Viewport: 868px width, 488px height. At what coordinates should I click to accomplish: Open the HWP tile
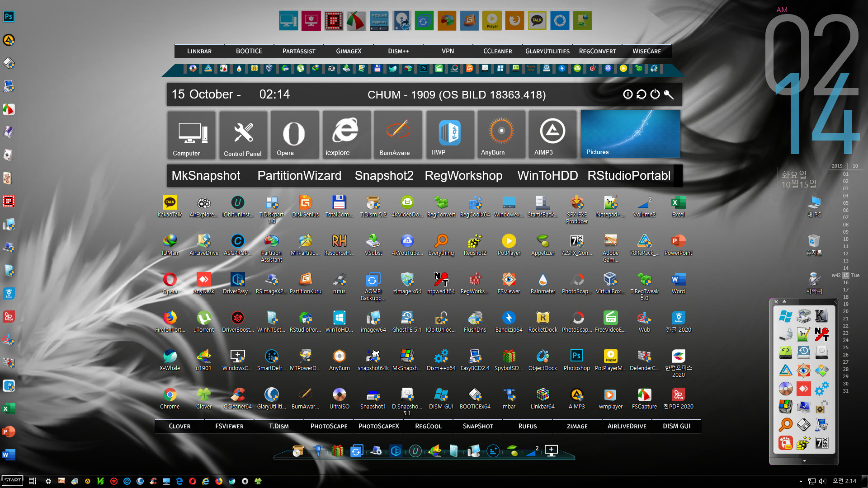(x=449, y=134)
